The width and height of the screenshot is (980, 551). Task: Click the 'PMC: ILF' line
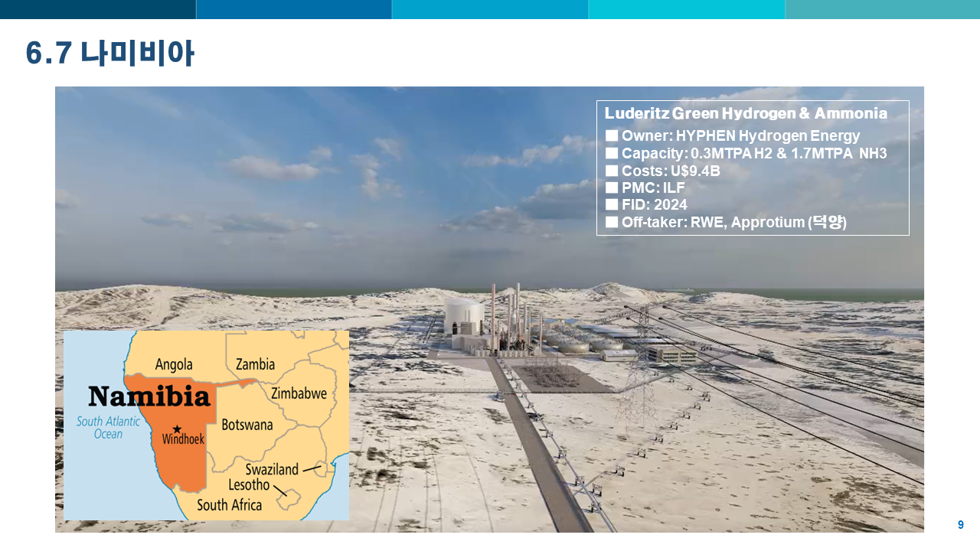(x=645, y=187)
